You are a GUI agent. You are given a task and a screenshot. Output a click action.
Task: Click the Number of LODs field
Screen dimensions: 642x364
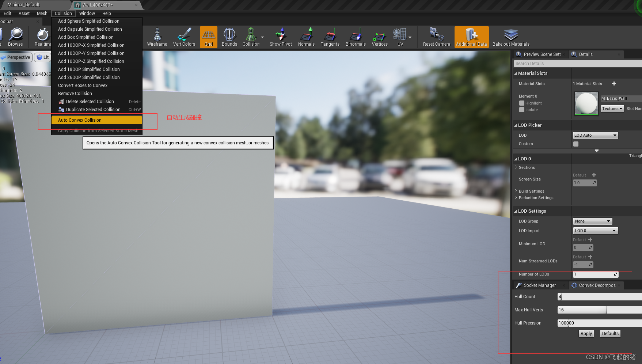pyautogui.click(x=596, y=274)
